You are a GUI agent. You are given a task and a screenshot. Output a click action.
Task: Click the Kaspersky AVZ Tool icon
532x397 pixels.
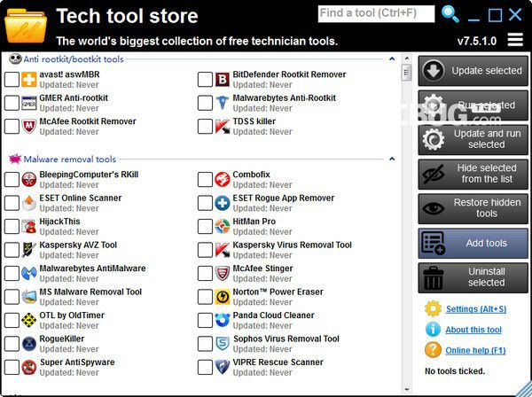[x=29, y=250]
